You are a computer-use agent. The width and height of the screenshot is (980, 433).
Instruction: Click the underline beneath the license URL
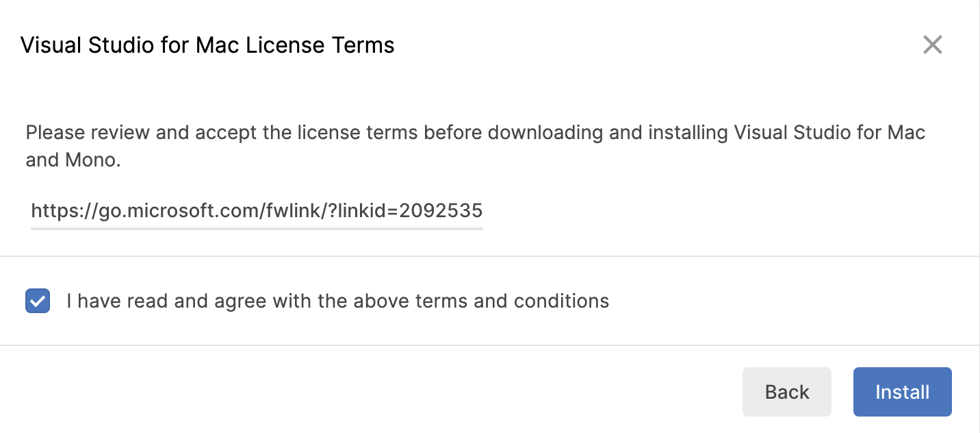click(257, 227)
